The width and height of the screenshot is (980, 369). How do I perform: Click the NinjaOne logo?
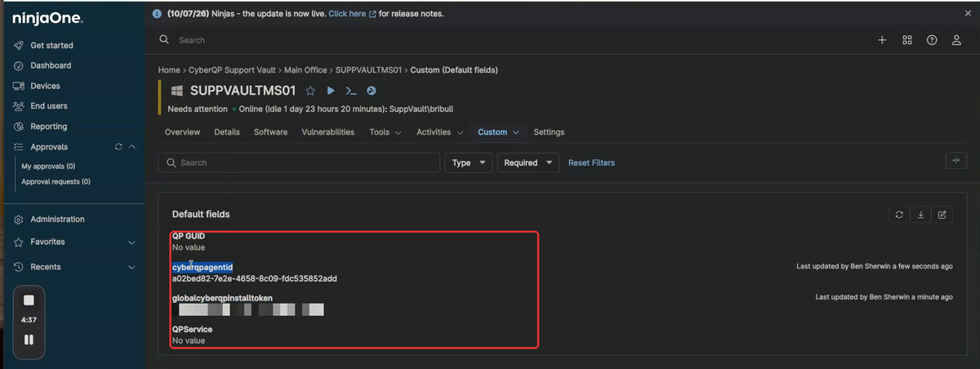tap(47, 17)
